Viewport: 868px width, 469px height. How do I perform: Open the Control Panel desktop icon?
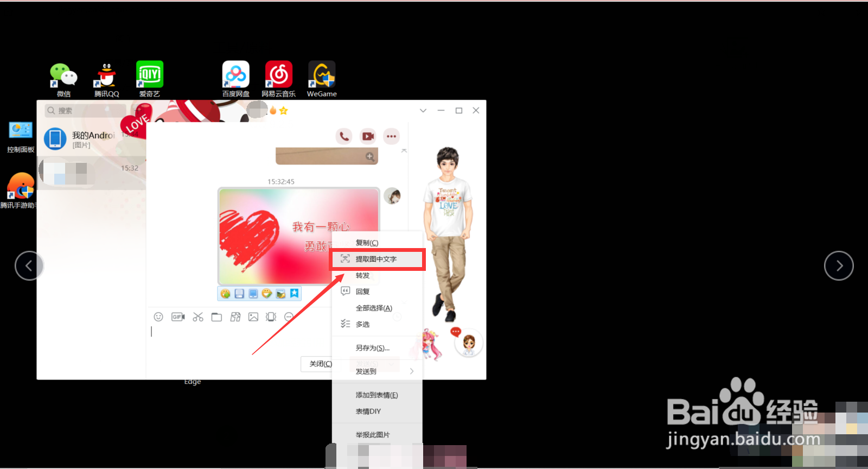click(x=21, y=137)
